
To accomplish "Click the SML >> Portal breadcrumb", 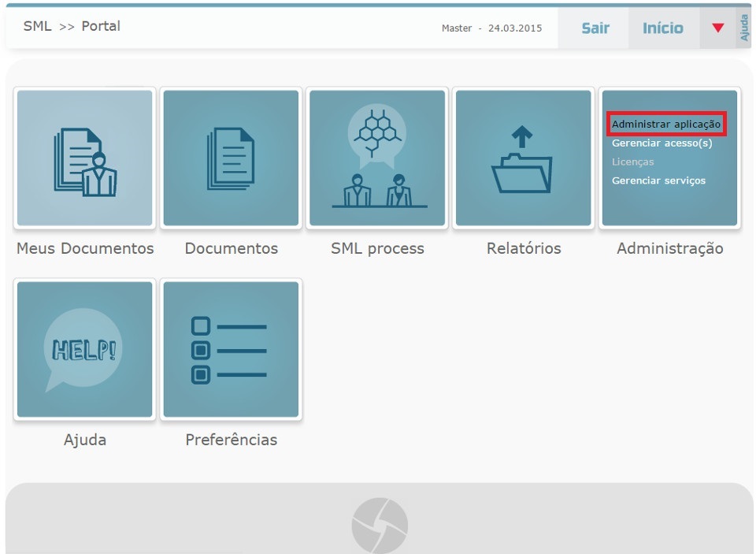I will pyautogui.click(x=72, y=26).
